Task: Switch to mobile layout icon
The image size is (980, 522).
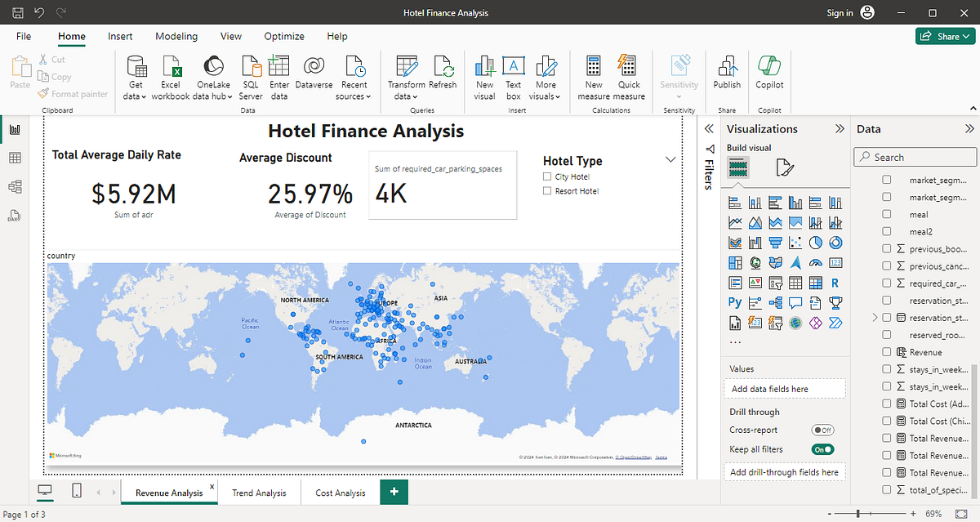Action: click(77, 491)
